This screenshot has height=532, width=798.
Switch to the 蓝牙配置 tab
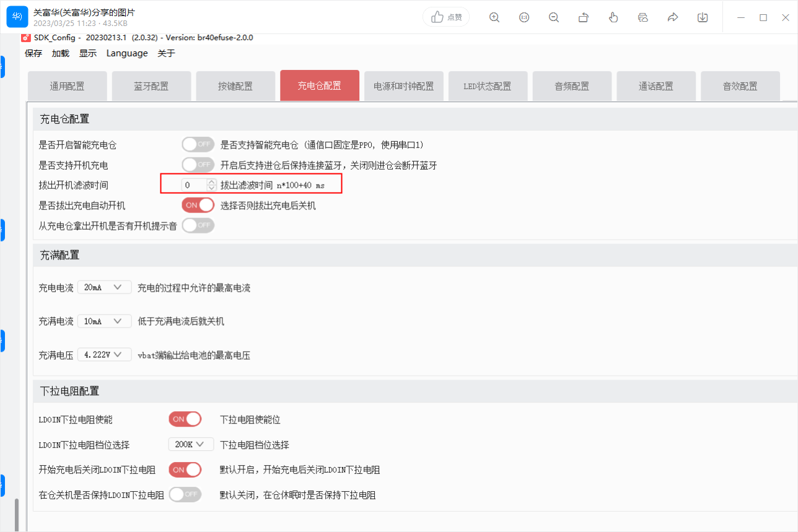[151, 85]
